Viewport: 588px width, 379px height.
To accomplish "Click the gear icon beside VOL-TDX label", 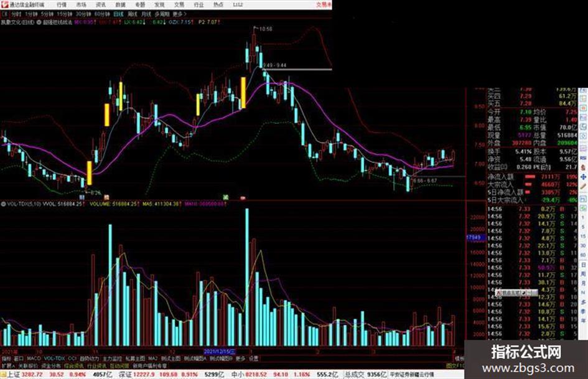I will click(x=3, y=204).
